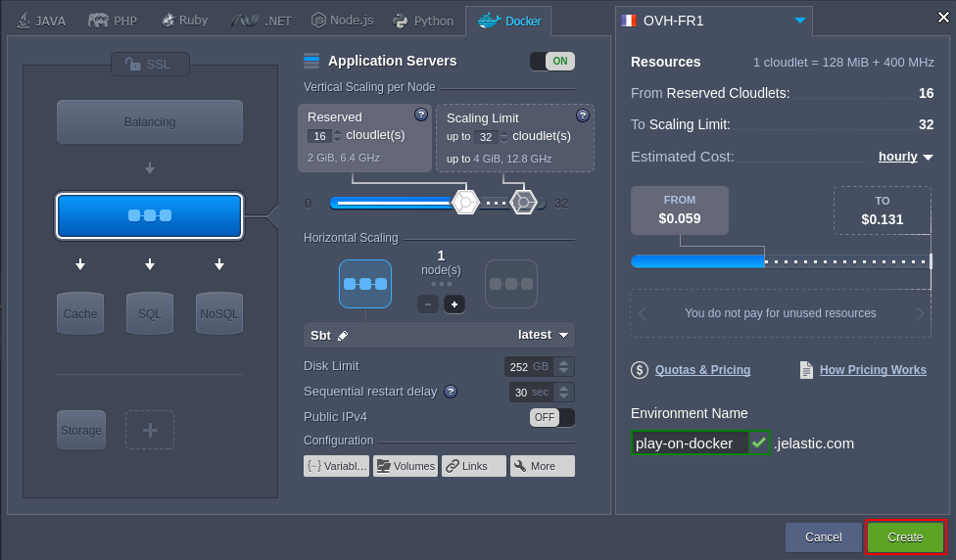Decrease node count with minus button

point(428,304)
